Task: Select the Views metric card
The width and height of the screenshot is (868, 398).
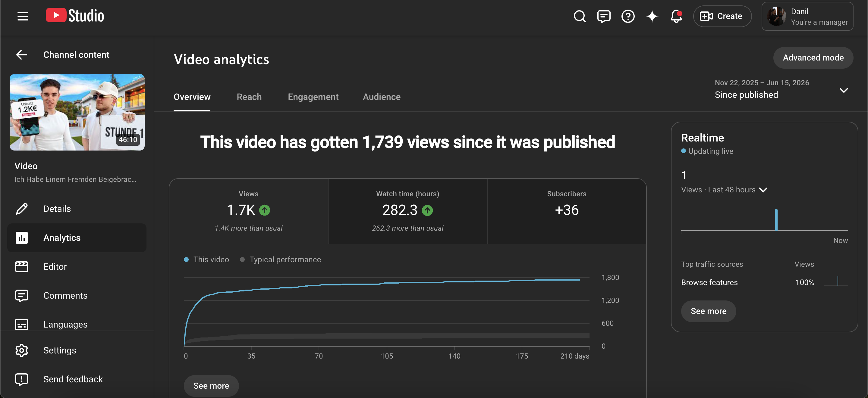Action: point(248,211)
